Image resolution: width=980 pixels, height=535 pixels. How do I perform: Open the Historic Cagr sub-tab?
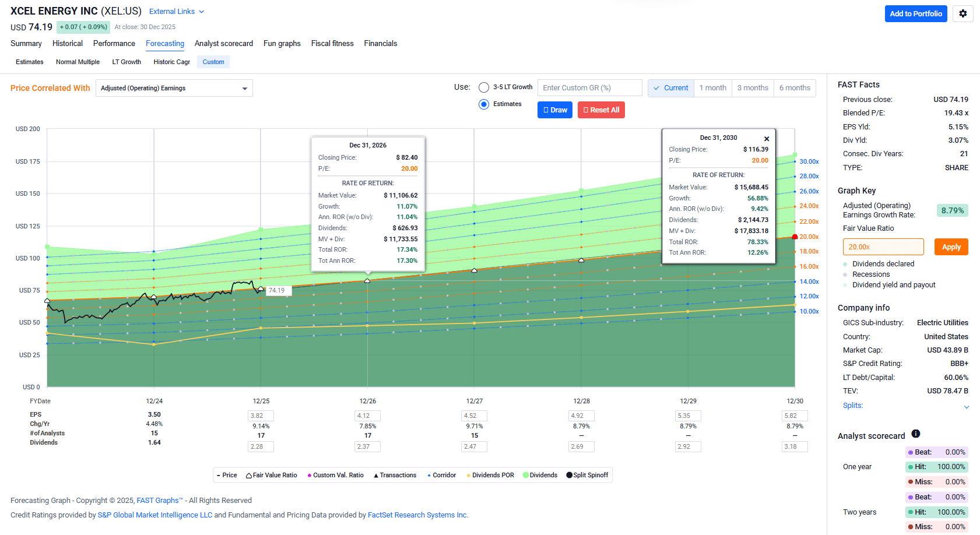171,62
